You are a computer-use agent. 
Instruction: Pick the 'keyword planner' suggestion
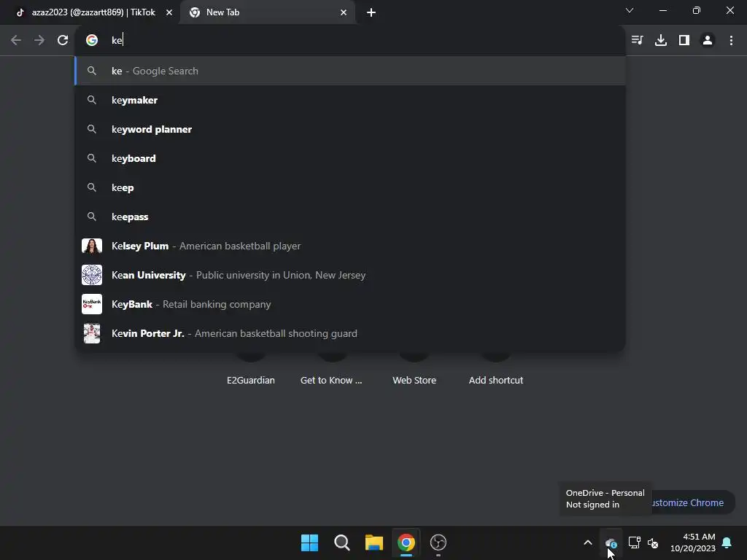pyautogui.click(x=350, y=129)
